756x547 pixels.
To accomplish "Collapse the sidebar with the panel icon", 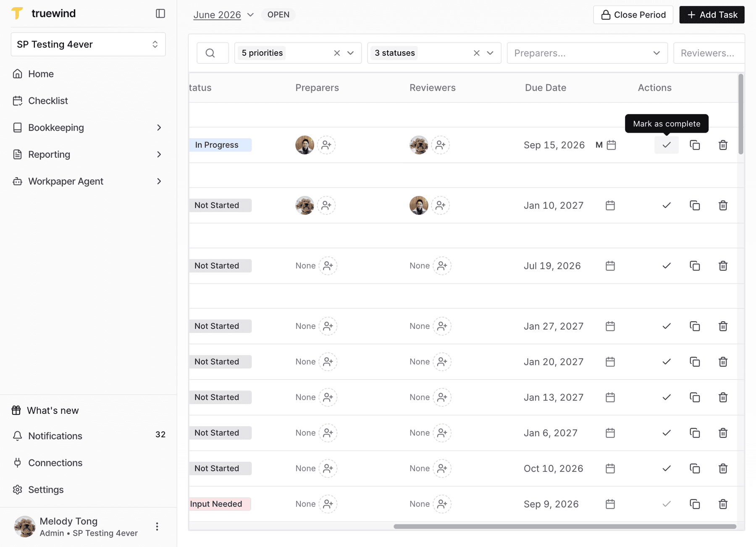I will 160,13.
